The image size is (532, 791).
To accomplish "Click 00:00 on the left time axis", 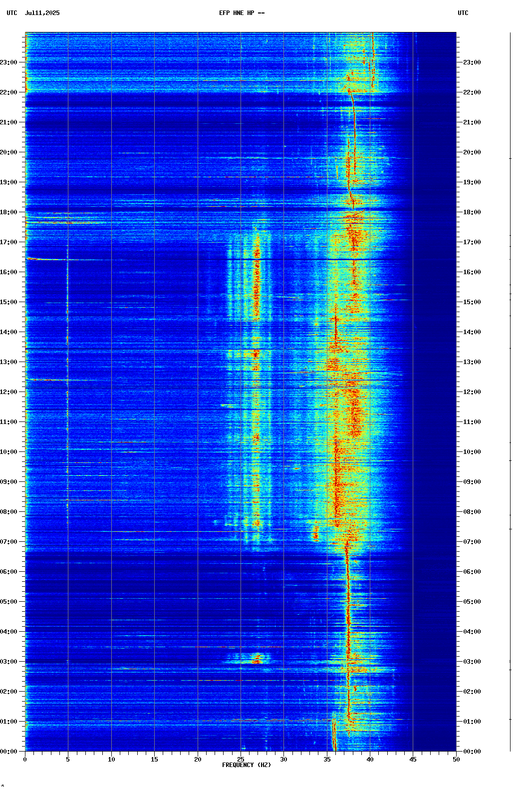I will (9, 752).
